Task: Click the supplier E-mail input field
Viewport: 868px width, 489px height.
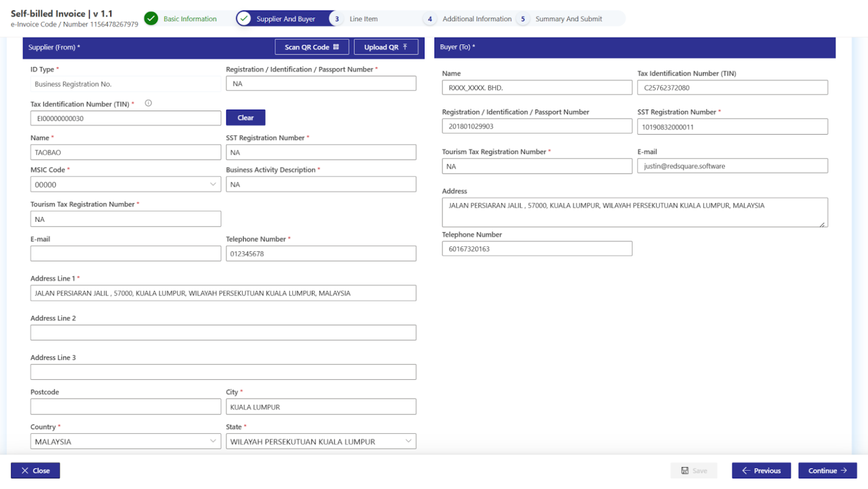Action: [x=126, y=254]
